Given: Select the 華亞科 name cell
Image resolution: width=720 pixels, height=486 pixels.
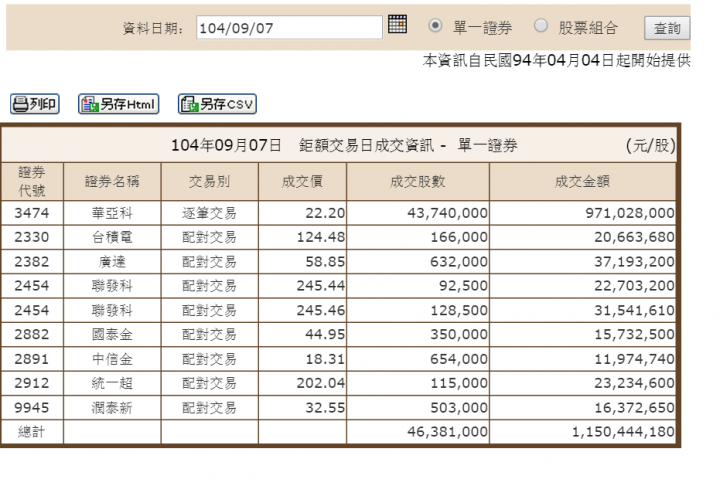Looking at the screenshot, I should tap(112, 213).
